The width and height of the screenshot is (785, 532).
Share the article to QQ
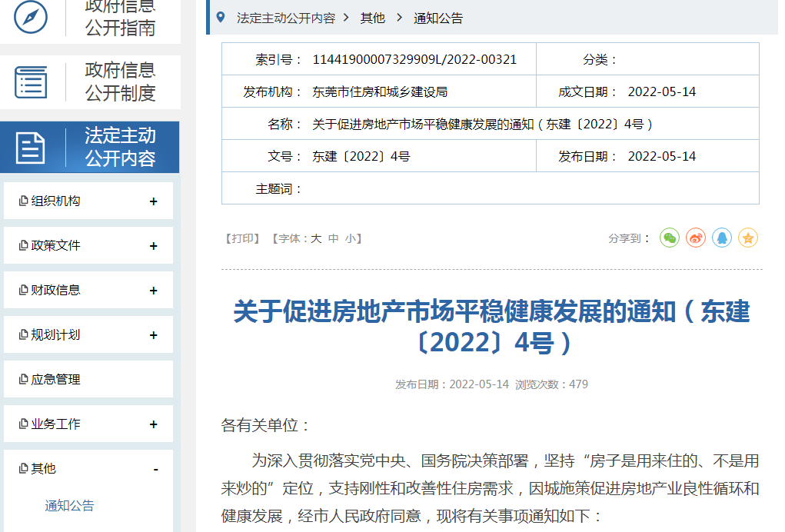coord(721,238)
